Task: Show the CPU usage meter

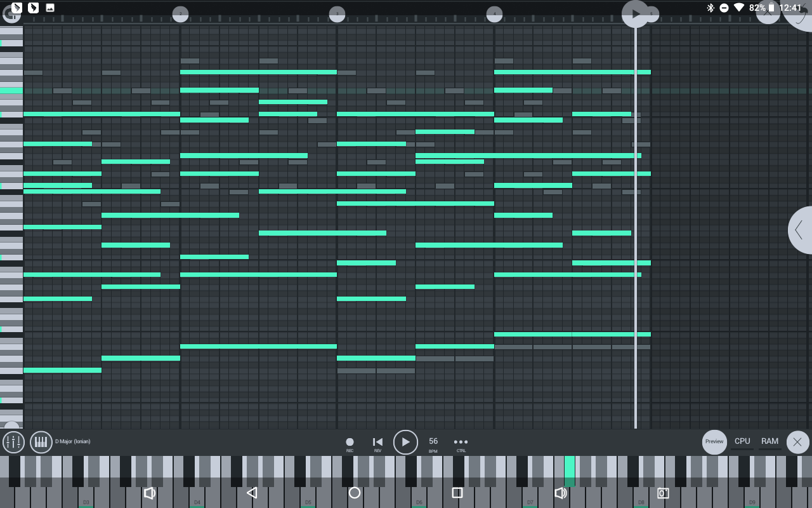Action: (x=742, y=442)
